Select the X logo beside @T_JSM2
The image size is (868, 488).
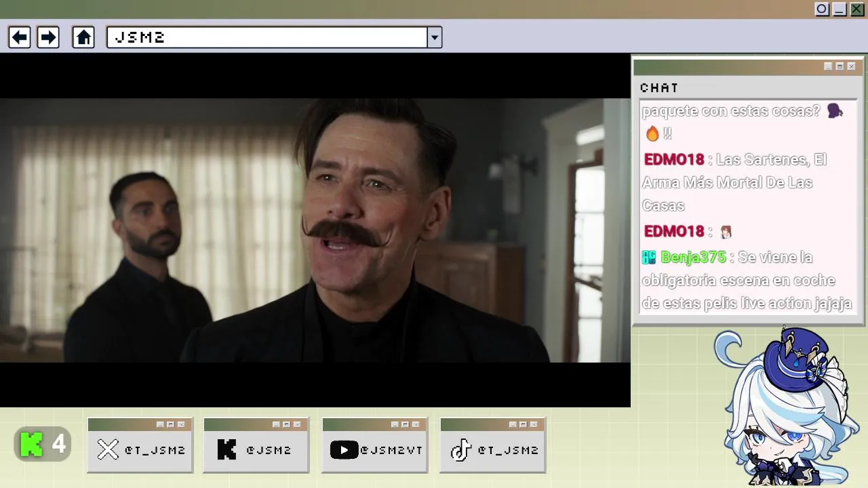pyautogui.click(x=108, y=450)
